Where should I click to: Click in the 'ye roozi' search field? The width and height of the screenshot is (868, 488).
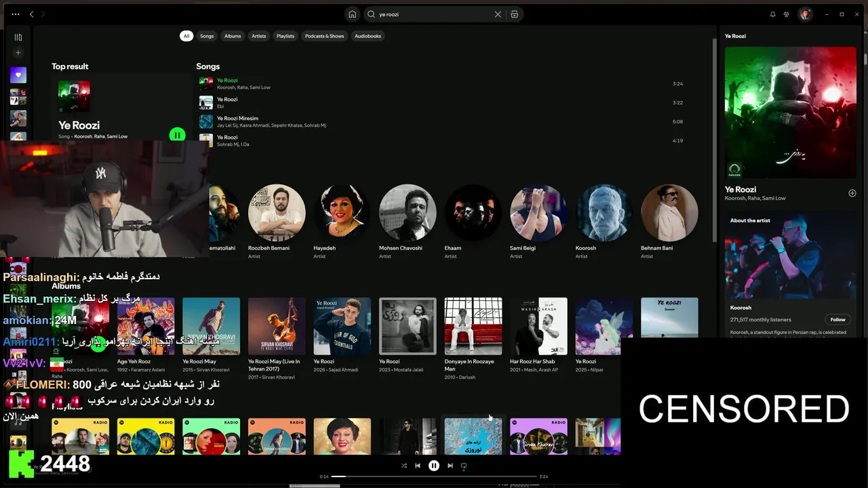[x=434, y=14]
